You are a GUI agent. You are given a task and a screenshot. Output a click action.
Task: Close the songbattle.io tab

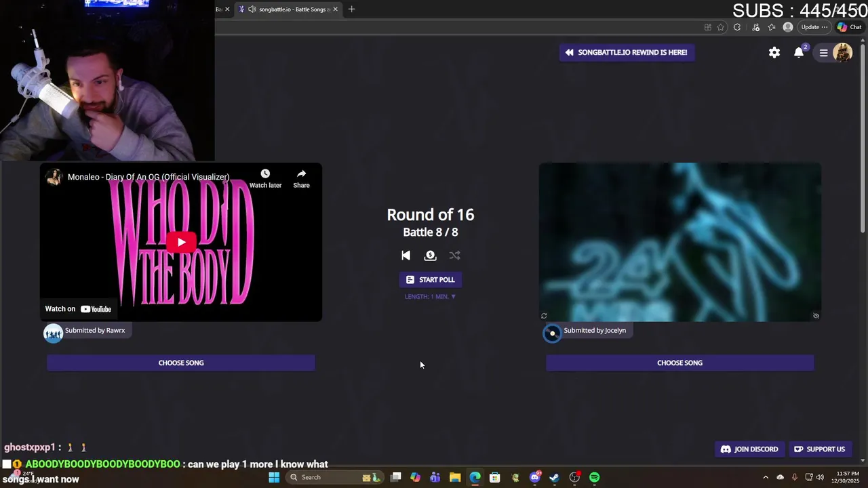[335, 9]
